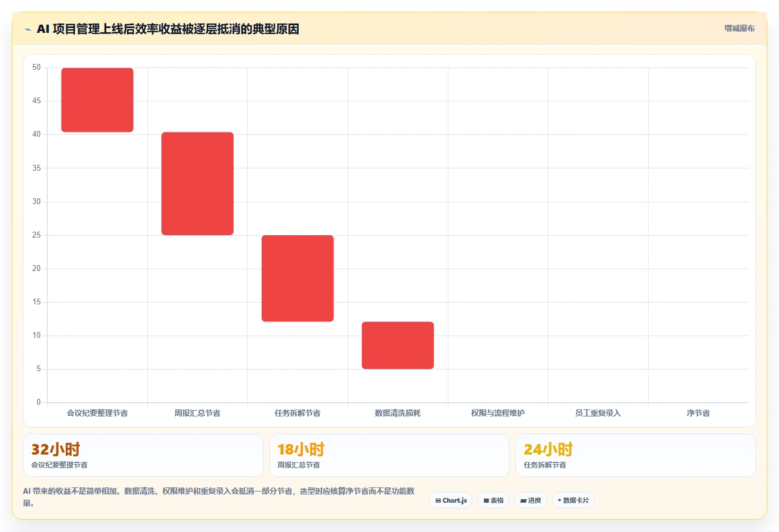The width and height of the screenshot is (779, 532).
Task: Click the 周报汇总节省 waterfall bar
Action: click(x=197, y=184)
